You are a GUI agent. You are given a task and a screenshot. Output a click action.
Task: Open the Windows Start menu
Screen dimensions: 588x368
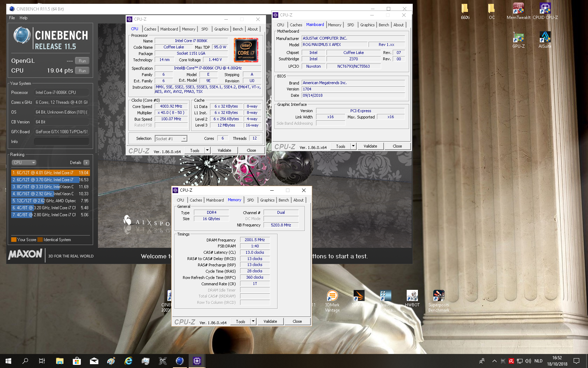(x=8, y=361)
